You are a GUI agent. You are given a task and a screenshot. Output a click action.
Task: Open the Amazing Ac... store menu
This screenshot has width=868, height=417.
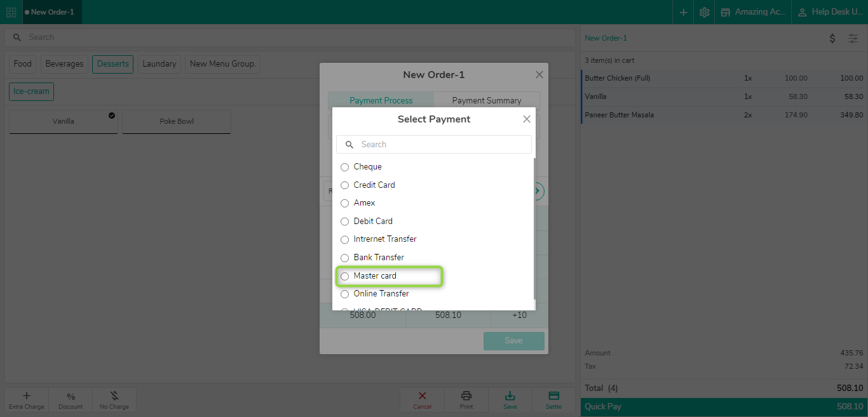pos(753,12)
